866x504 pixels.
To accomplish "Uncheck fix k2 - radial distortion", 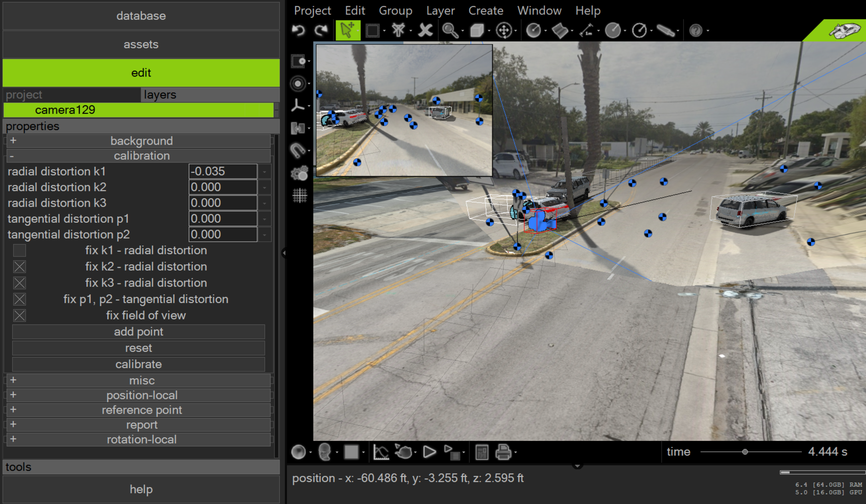I will click(x=19, y=267).
